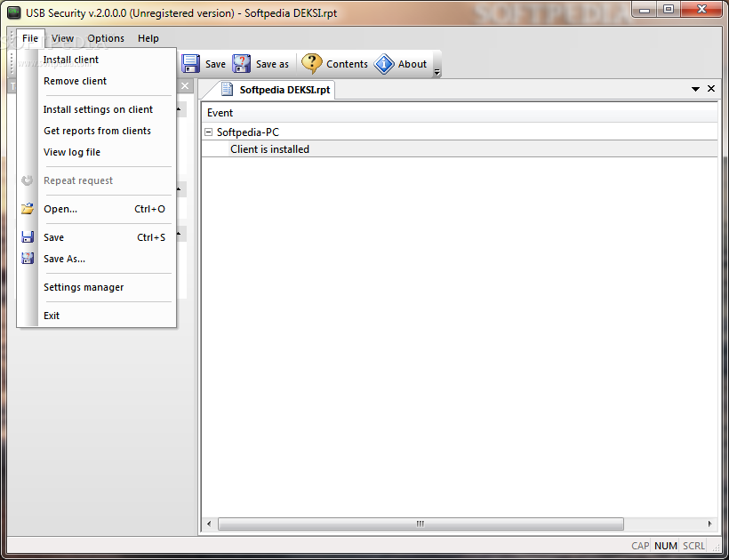Choose Save As... menu entry
This screenshot has width=729, height=560.
pyautogui.click(x=96, y=259)
